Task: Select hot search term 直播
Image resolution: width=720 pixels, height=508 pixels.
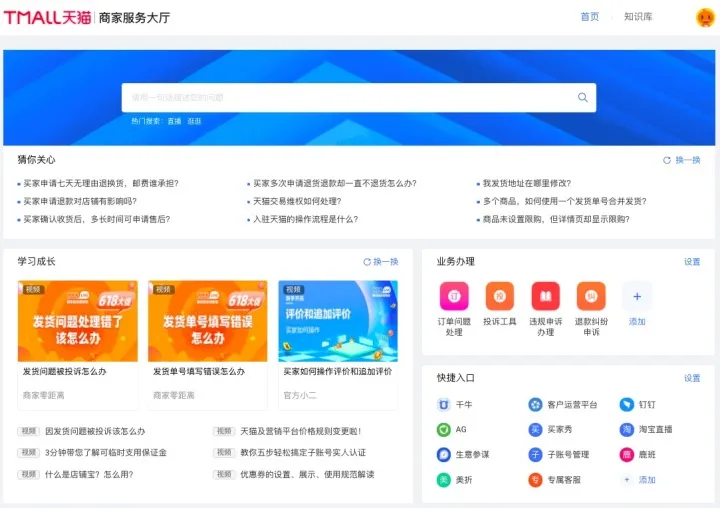Action: (174, 121)
